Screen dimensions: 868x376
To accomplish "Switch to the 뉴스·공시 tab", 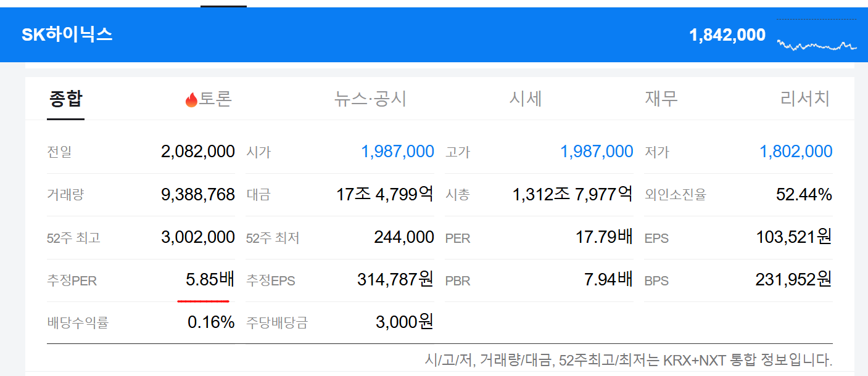I will point(370,99).
